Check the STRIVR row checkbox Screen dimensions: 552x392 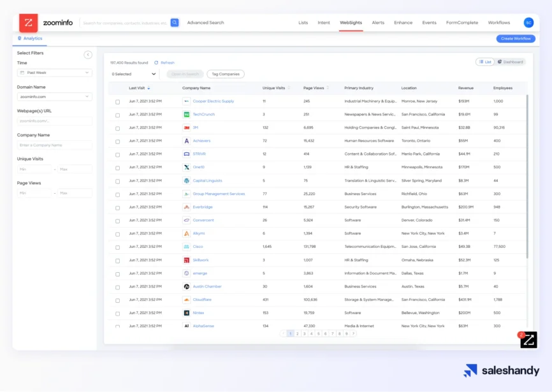pos(117,155)
